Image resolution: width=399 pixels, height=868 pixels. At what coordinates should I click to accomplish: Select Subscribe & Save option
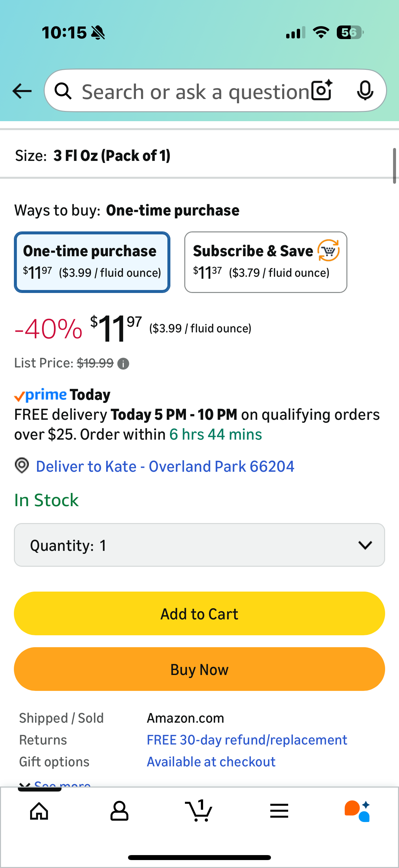pos(265,262)
